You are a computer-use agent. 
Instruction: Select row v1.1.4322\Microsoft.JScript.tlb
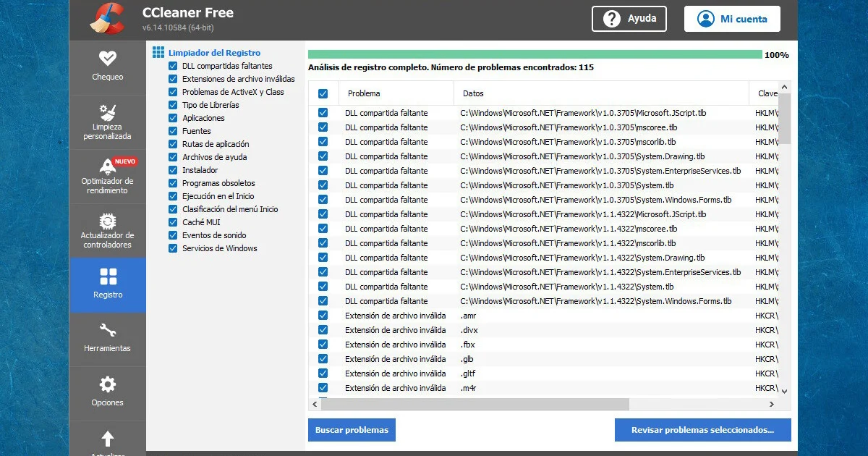(543, 214)
